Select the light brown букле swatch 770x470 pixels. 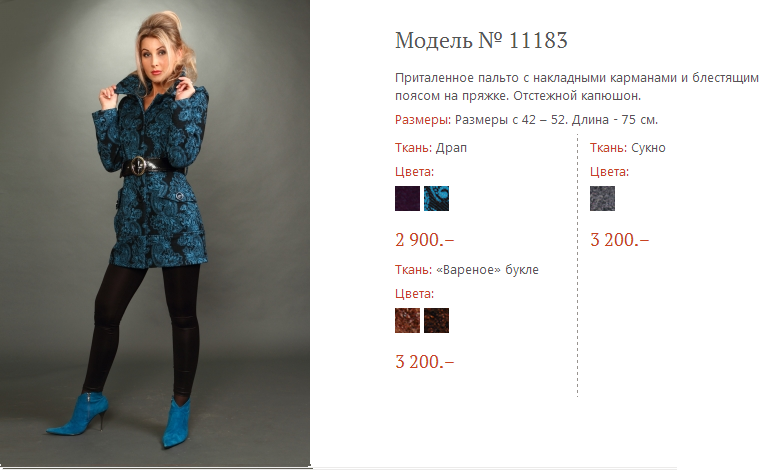pos(407,320)
